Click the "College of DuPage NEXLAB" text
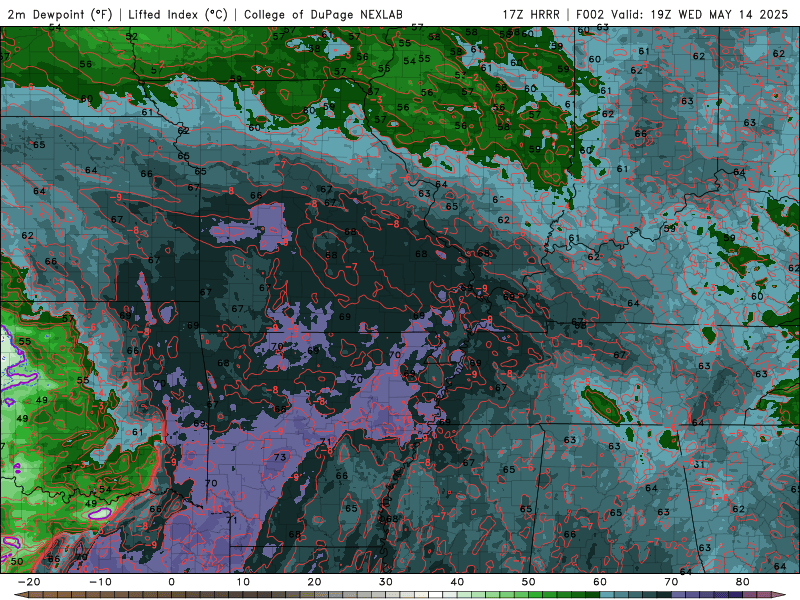This screenshot has height=600, width=800. [x=323, y=14]
